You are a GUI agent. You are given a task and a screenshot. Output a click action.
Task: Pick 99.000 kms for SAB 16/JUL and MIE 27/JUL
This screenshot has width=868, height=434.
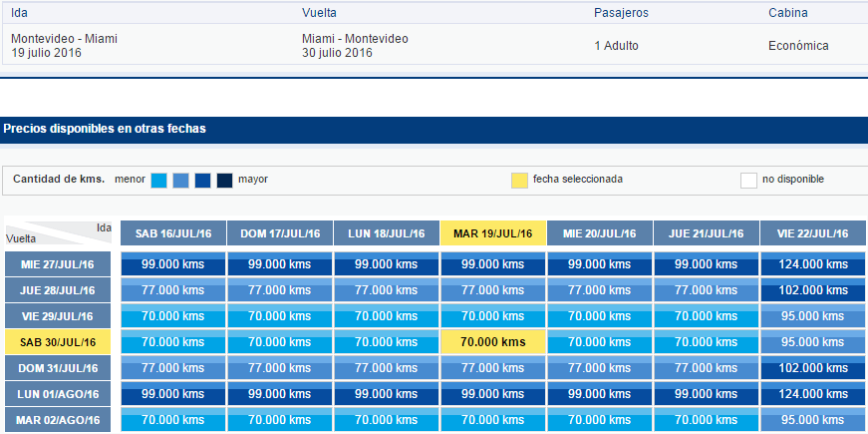(173, 264)
